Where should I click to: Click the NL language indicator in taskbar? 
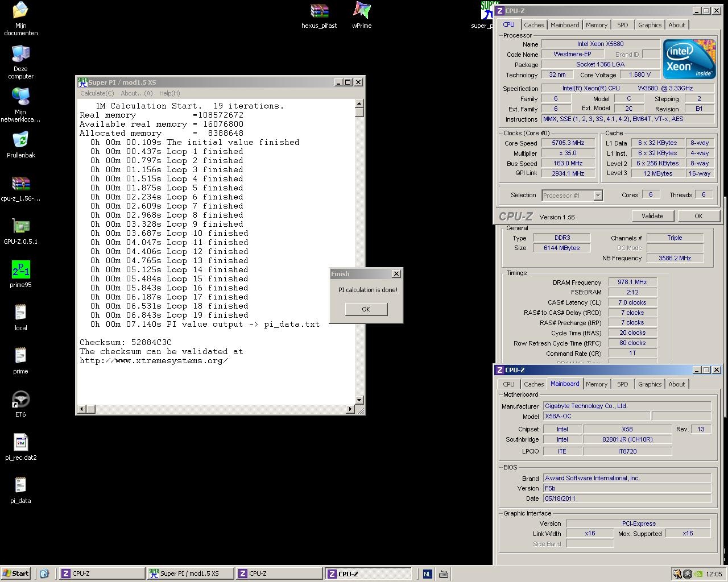coord(427,574)
